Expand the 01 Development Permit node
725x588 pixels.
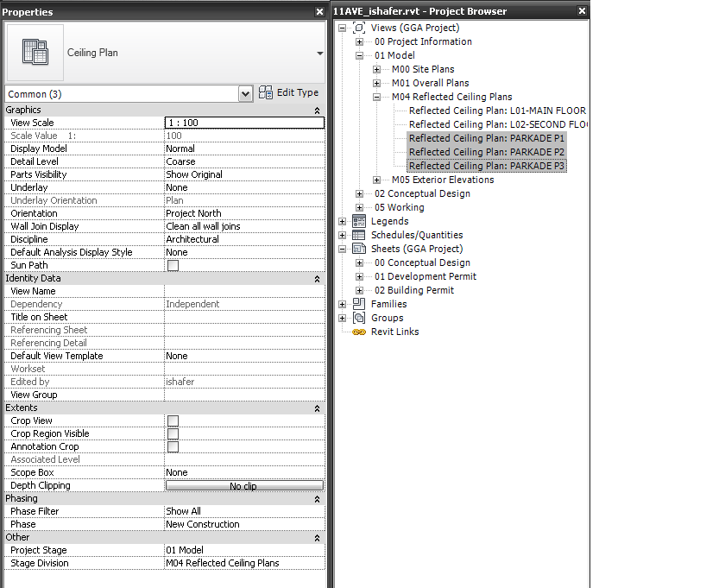pos(359,276)
